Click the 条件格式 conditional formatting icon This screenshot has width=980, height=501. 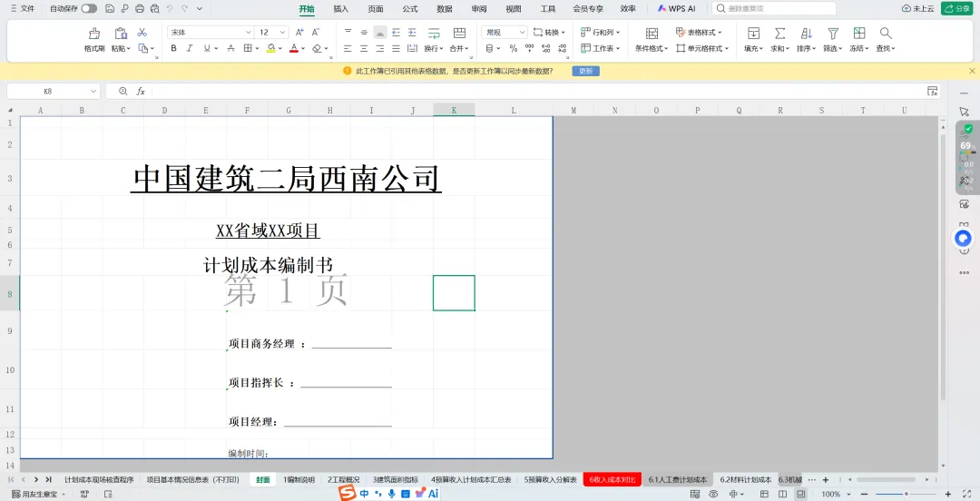point(652,34)
